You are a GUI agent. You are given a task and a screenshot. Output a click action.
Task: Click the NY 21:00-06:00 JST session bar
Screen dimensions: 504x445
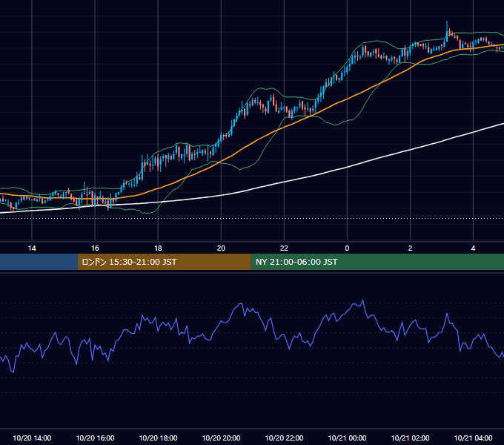[x=377, y=262]
